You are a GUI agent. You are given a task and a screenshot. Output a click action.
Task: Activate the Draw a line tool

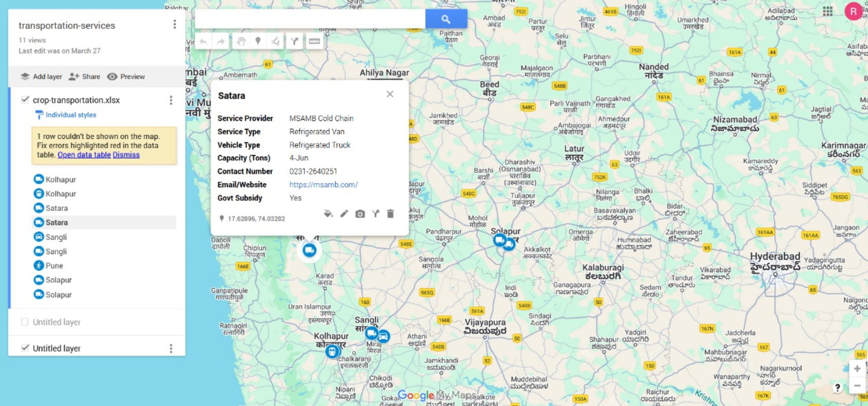[x=276, y=41]
